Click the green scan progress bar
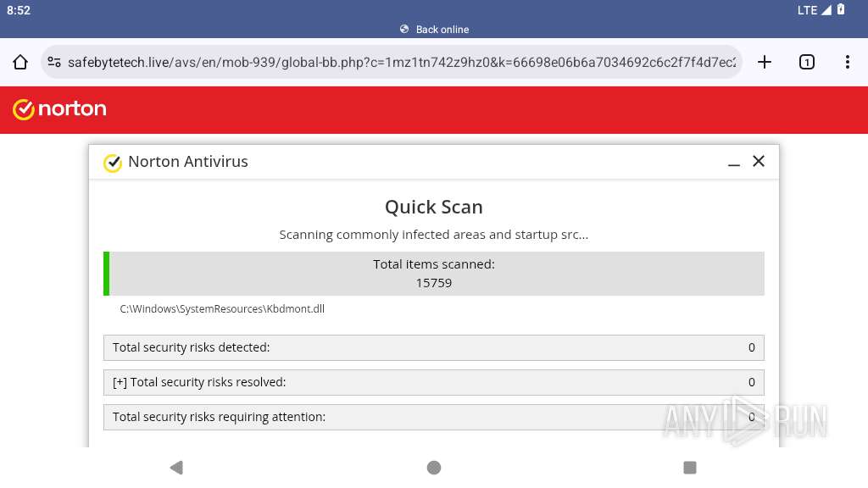This screenshot has height=488, width=868. (106, 274)
